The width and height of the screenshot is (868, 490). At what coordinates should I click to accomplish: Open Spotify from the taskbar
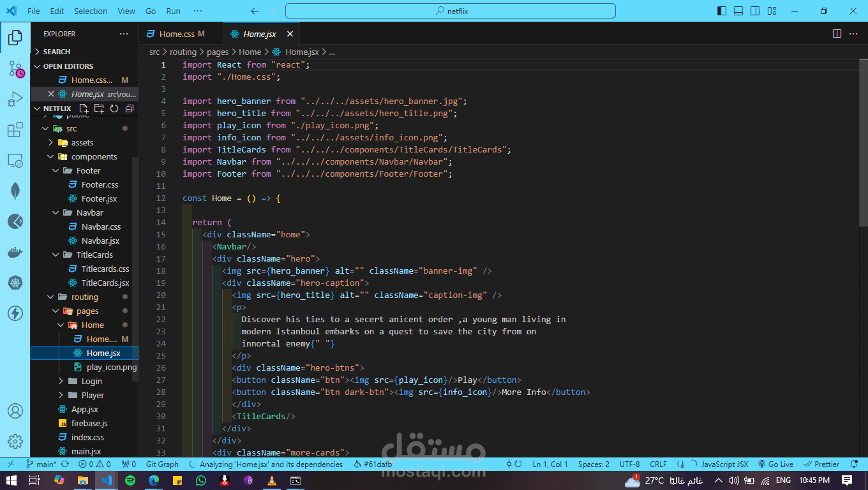click(130, 480)
